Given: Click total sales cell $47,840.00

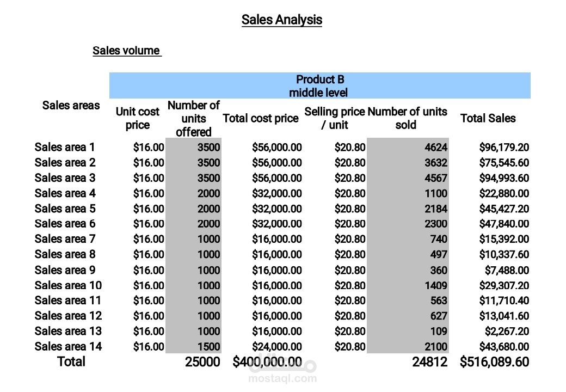Looking at the screenshot, I should click(505, 224).
